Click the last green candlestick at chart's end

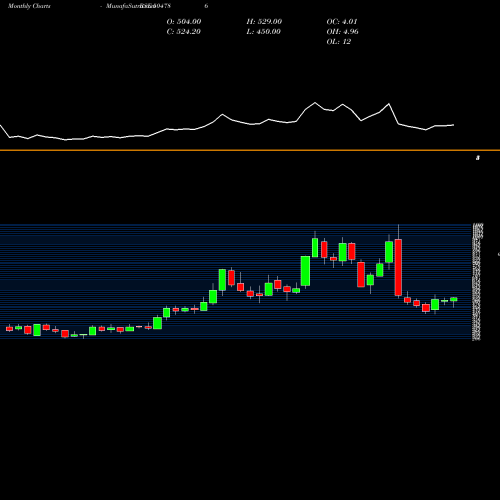(x=453, y=299)
